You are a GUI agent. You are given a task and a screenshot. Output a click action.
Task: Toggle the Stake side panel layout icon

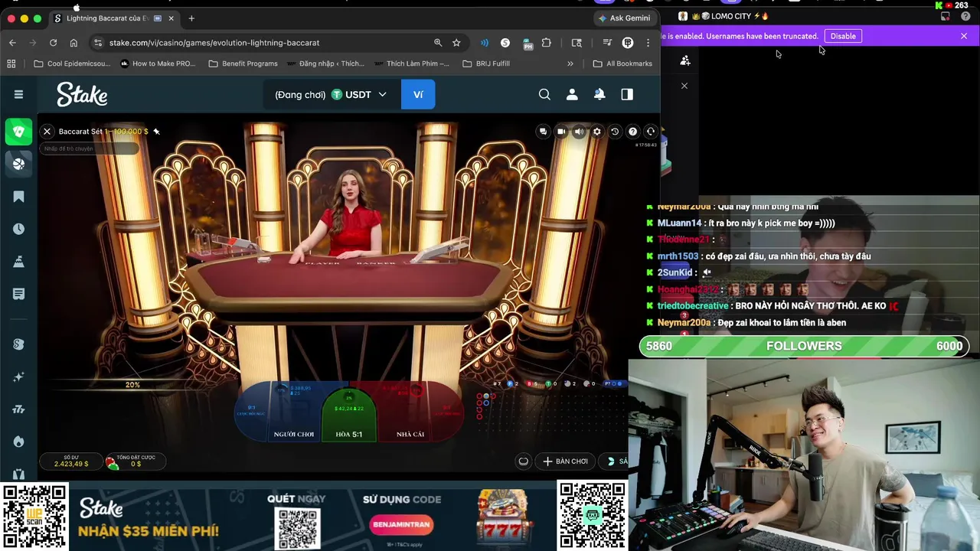pos(627,94)
